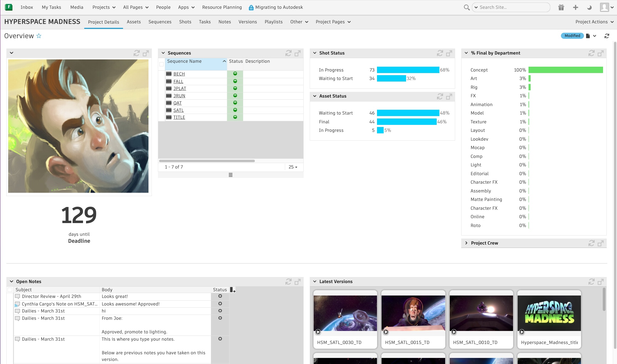The width and height of the screenshot is (617, 364).
Task: Toggle status of Director Review note
Action: [x=220, y=296]
